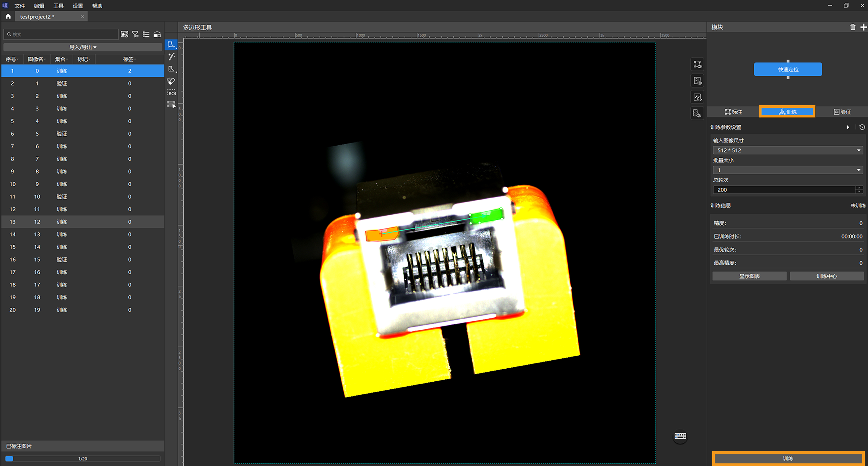Image resolution: width=868 pixels, height=466 pixels.
Task: Click the 训练 button at the bottom
Action: pos(787,458)
